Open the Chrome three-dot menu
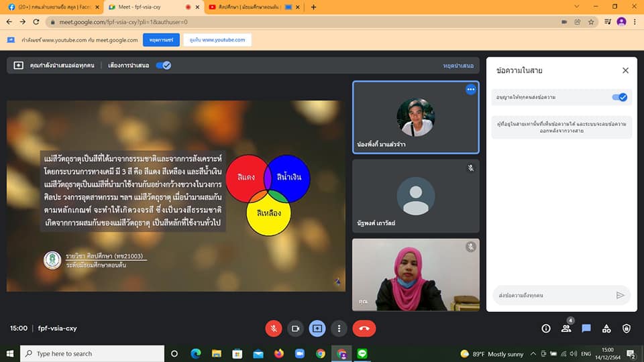This screenshot has width=644, height=362. 635,21
